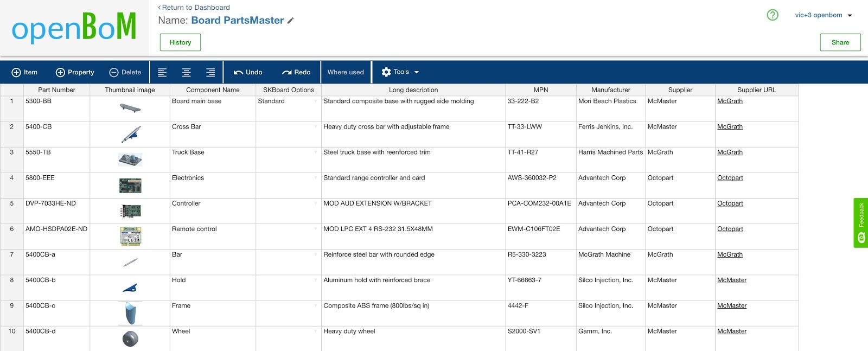The height and width of the screenshot is (351, 868).
Task: Select manufacturer cell 'Harris Machined Parts'
Action: point(611,160)
